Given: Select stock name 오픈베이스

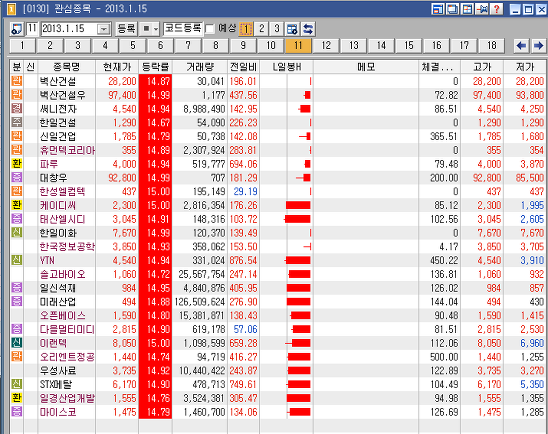Looking at the screenshot, I should coord(63,315).
